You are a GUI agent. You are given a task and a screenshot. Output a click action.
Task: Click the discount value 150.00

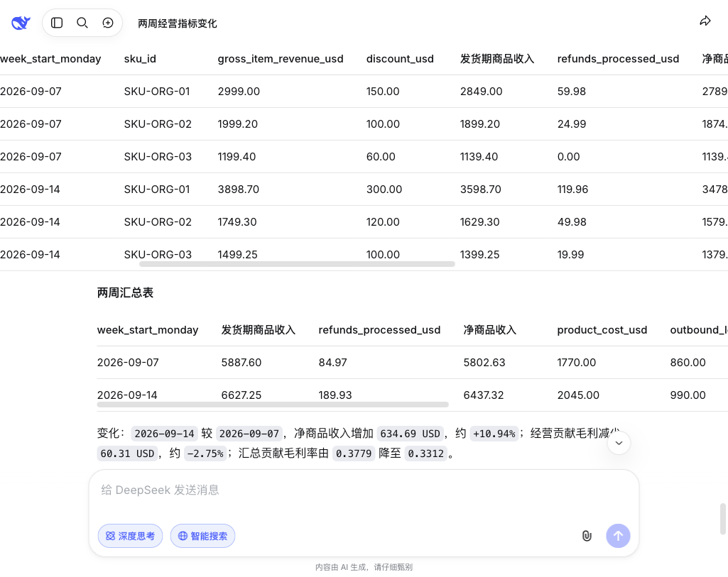pyautogui.click(x=383, y=92)
